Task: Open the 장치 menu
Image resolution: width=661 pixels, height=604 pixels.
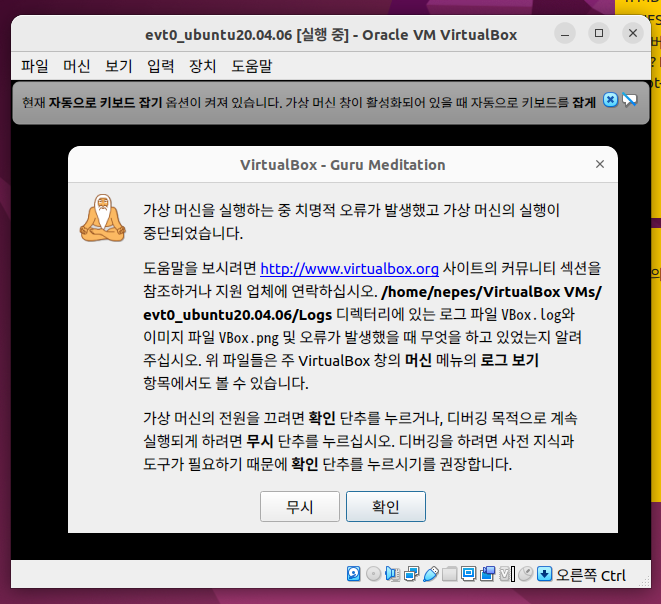Action: pos(203,66)
